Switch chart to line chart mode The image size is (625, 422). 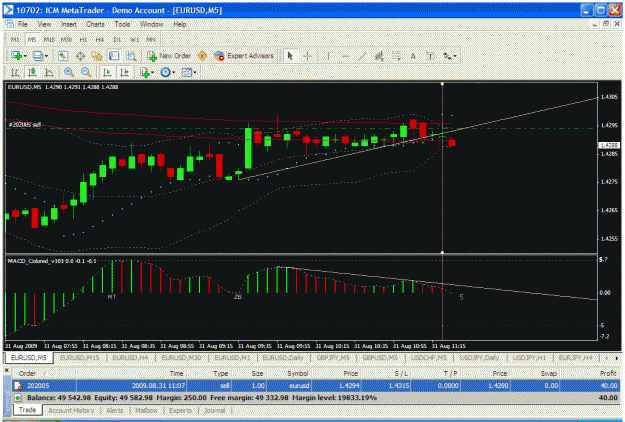(x=49, y=72)
